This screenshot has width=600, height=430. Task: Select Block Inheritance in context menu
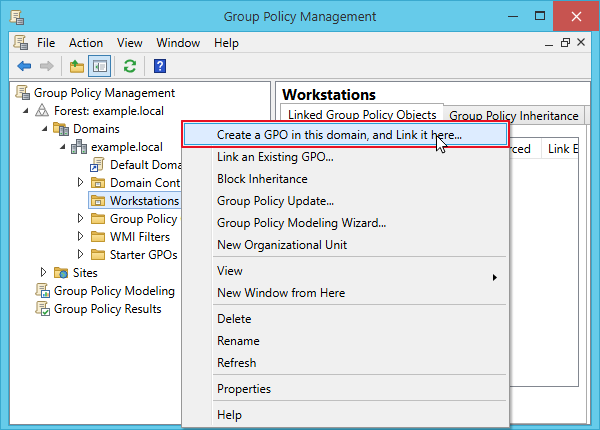[x=346, y=179]
